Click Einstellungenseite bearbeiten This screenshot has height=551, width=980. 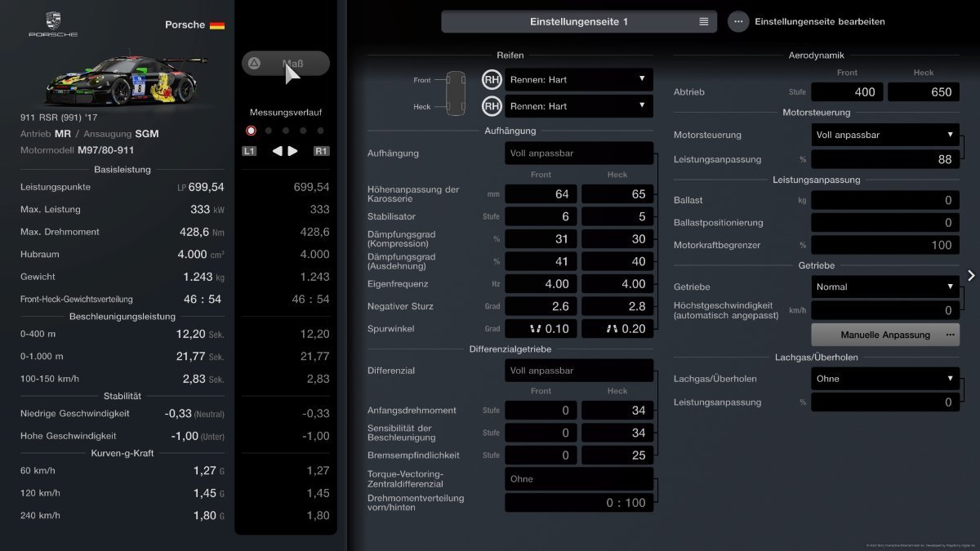[819, 21]
